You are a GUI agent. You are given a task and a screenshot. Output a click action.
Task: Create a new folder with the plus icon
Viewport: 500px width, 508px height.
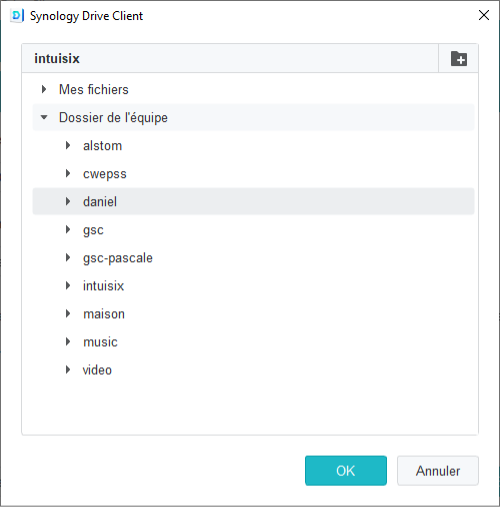(459, 58)
